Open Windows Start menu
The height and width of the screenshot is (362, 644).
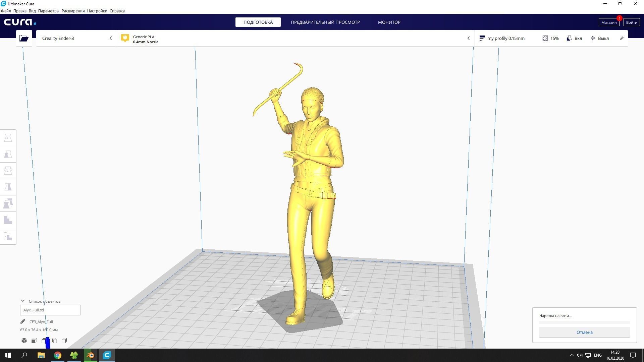(x=8, y=355)
